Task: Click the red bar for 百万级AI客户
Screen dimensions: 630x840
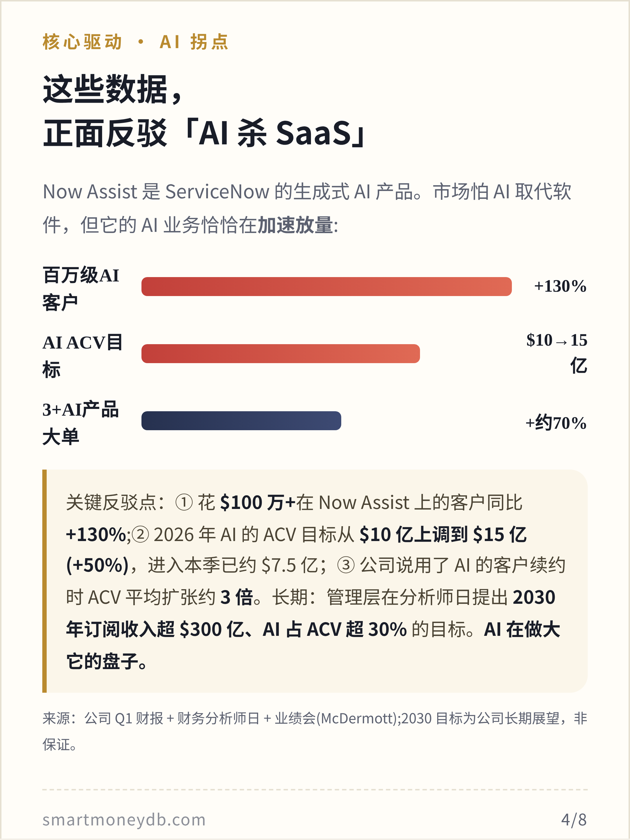Action: (327, 287)
